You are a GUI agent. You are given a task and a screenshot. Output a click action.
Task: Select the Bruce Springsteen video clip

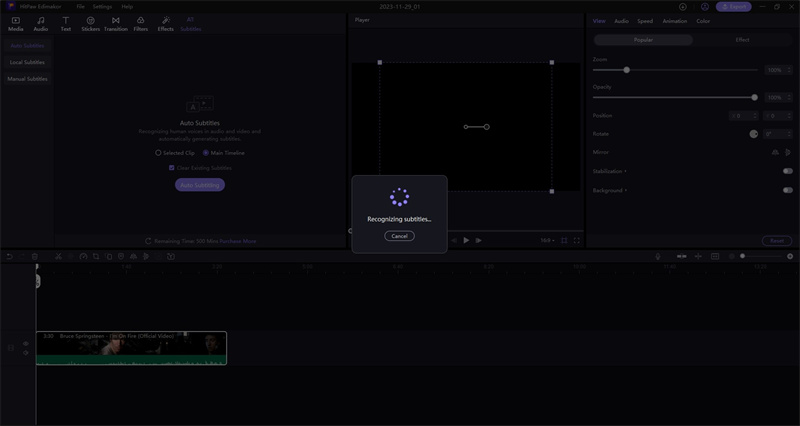point(131,348)
